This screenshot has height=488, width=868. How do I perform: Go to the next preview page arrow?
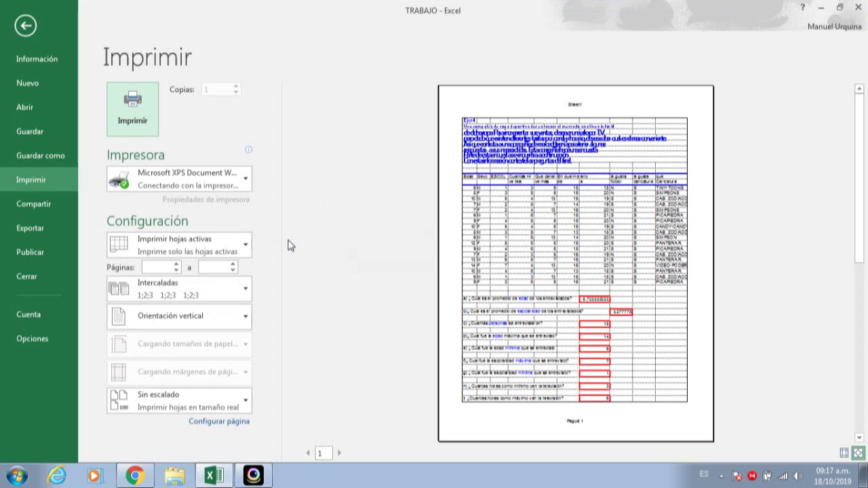tap(339, 453)
